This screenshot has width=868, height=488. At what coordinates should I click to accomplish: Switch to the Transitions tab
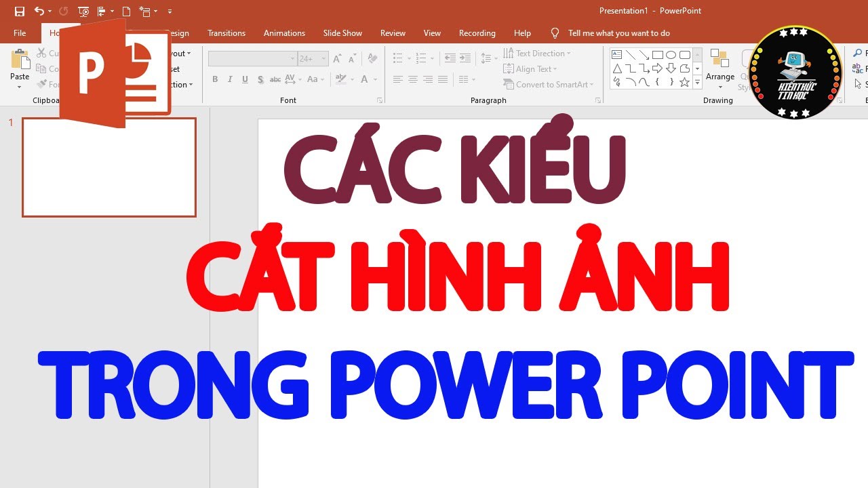click(x=226, y=33)
